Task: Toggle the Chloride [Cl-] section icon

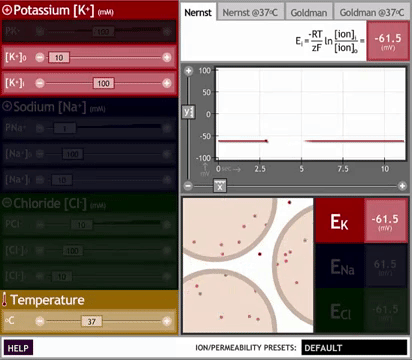Action: coord(7,203)
